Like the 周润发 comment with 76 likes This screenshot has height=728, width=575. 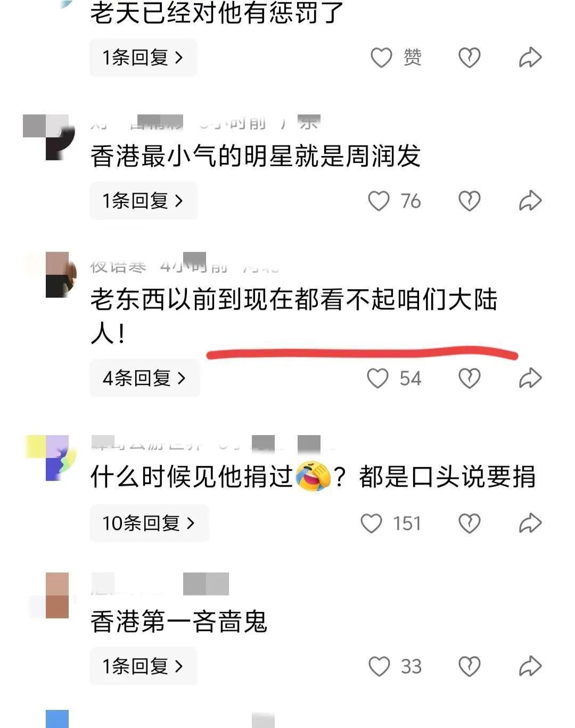click(379, 201)
